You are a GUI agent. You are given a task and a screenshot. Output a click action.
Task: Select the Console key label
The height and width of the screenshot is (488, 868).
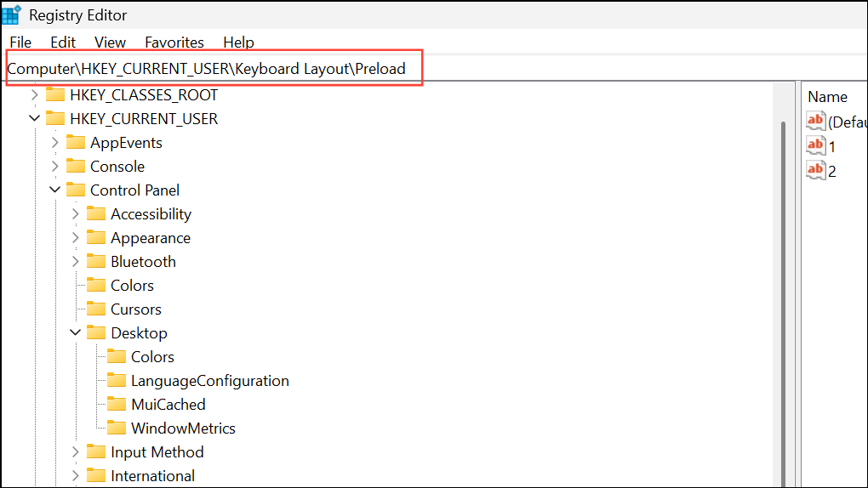[117, 167]
